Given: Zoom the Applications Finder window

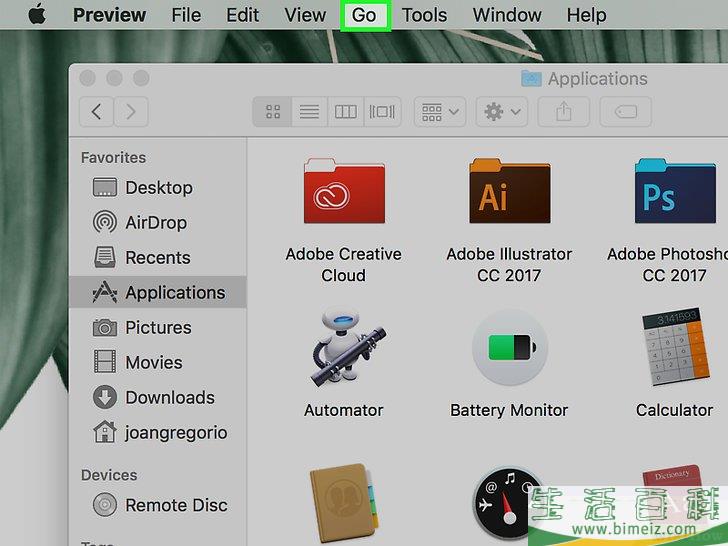Looking at the screenshot, I should tap(141, 78).
